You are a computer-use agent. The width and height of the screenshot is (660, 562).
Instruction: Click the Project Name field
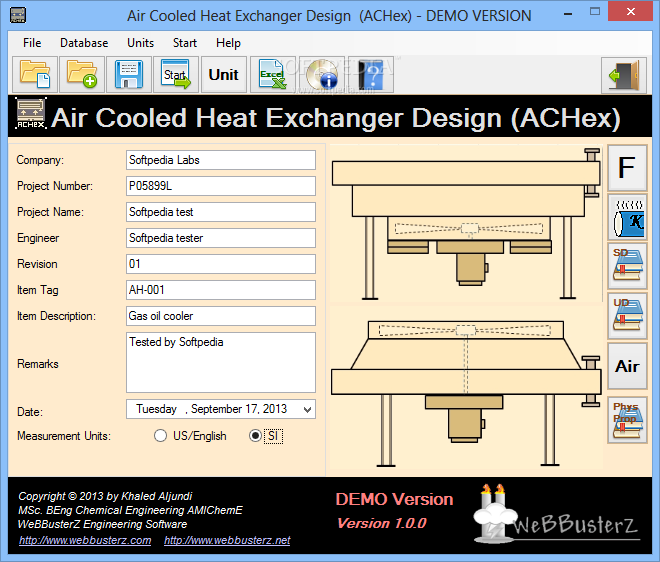221,212
